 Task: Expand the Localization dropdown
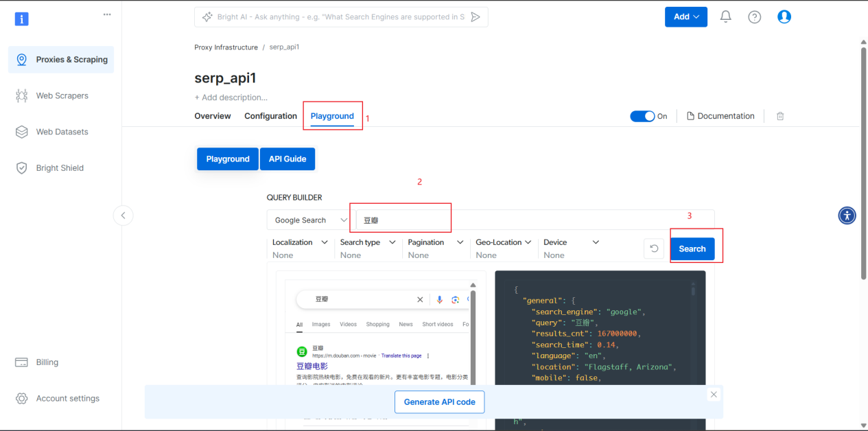point(298,242)
